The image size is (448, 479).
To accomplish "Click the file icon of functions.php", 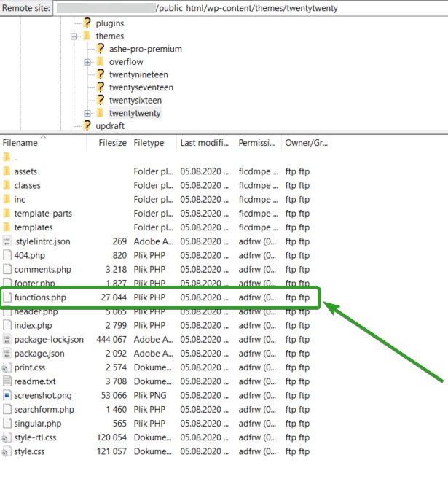I will click(x=7, y=297).
